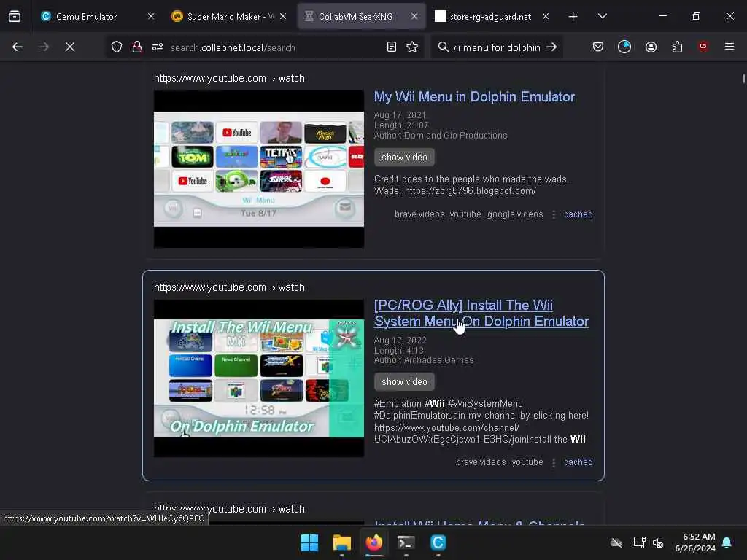Open the Firefox View tab list icon
This screenshot has height=560, width=747.
coord(15,16)
